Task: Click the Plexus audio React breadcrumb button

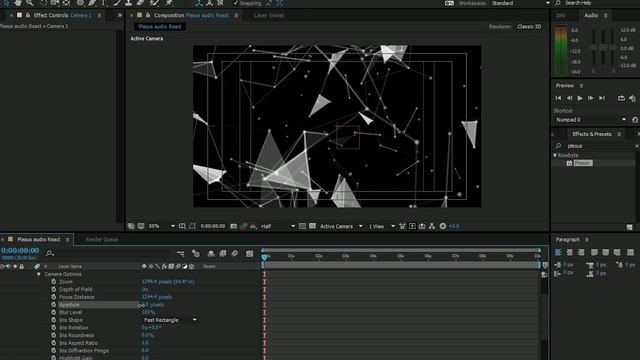Action: coord(160,27)
